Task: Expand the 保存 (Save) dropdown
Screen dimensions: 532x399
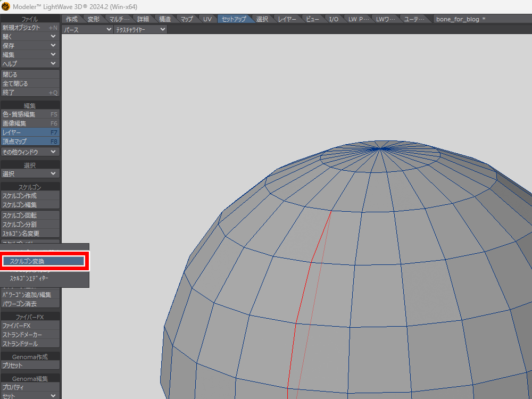Action: click(30, 46)
